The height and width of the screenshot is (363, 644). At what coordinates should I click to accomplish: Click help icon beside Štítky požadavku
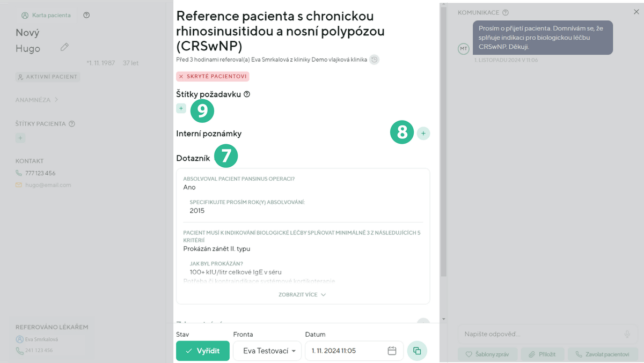click(x=247, y=94)
